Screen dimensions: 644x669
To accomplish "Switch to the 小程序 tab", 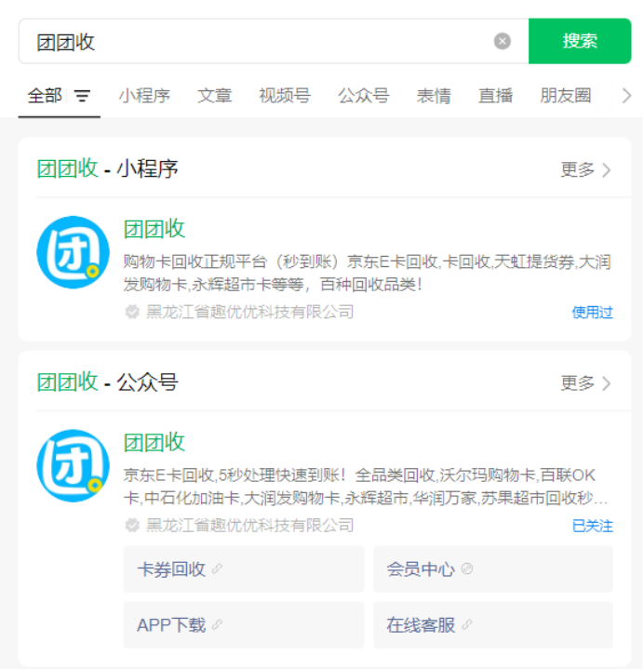I will pos(144,96).
